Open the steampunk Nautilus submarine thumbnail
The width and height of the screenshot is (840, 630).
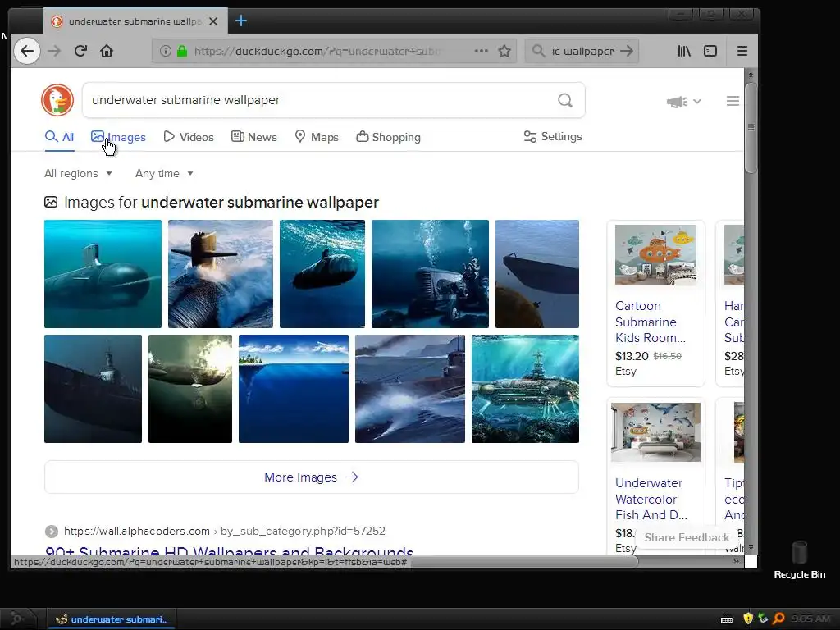coord(525,389)
